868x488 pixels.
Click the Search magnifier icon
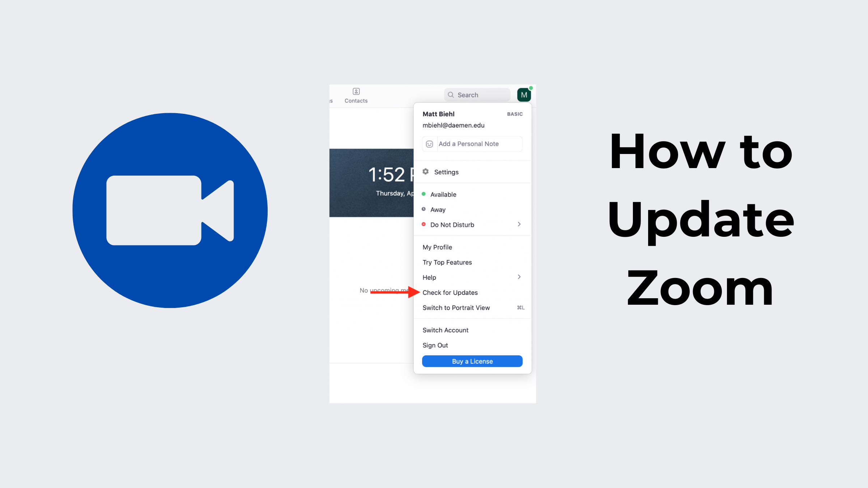[x=452, y=95]
